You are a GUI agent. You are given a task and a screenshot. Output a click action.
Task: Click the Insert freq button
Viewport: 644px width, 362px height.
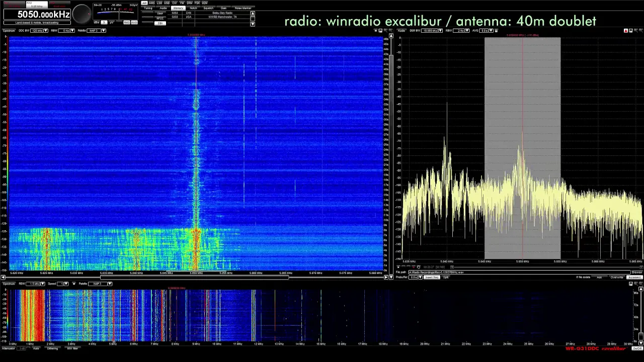pos(432,278)
